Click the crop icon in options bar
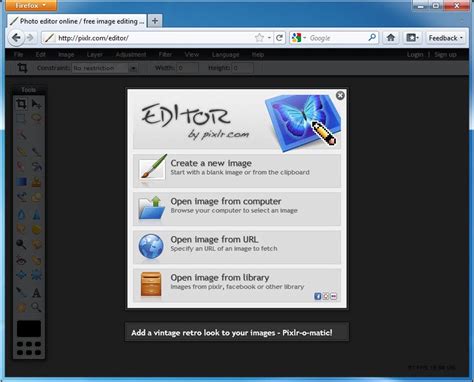 tap(22, 68)
